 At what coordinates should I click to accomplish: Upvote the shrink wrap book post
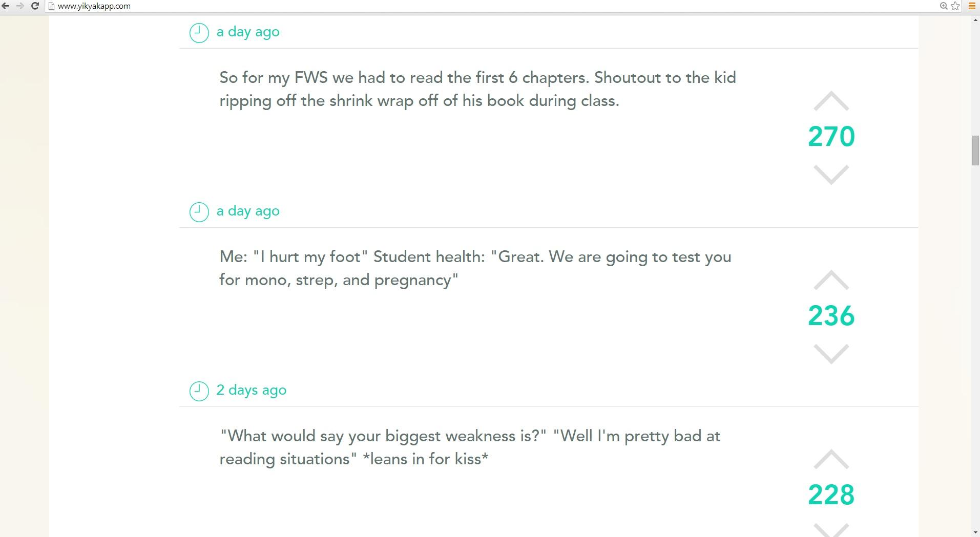point(831,101)
